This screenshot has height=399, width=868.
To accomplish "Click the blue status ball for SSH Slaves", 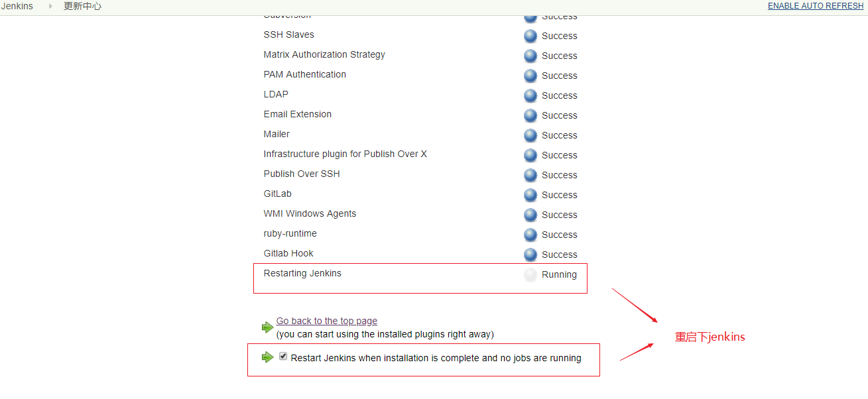I will pyautogui.click(x=530, y=36).
